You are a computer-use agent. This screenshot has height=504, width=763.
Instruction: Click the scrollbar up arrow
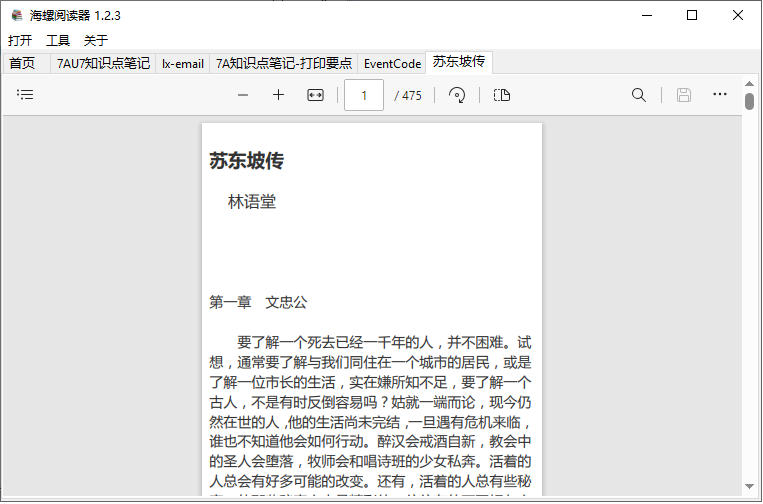pos(749,84)
